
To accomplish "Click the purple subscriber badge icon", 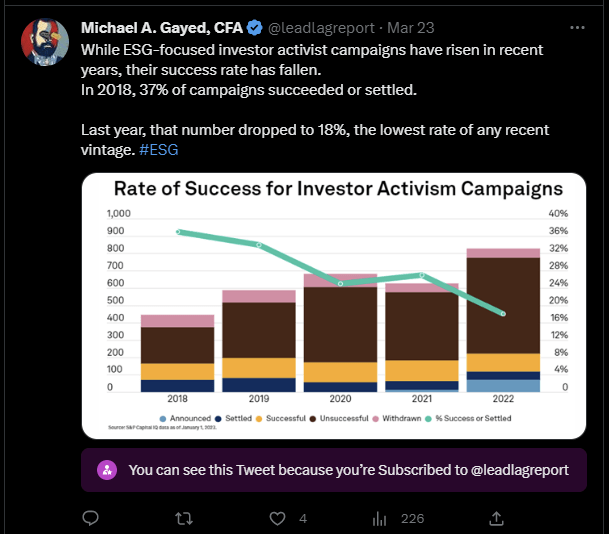I will click(x=107, y=470).
